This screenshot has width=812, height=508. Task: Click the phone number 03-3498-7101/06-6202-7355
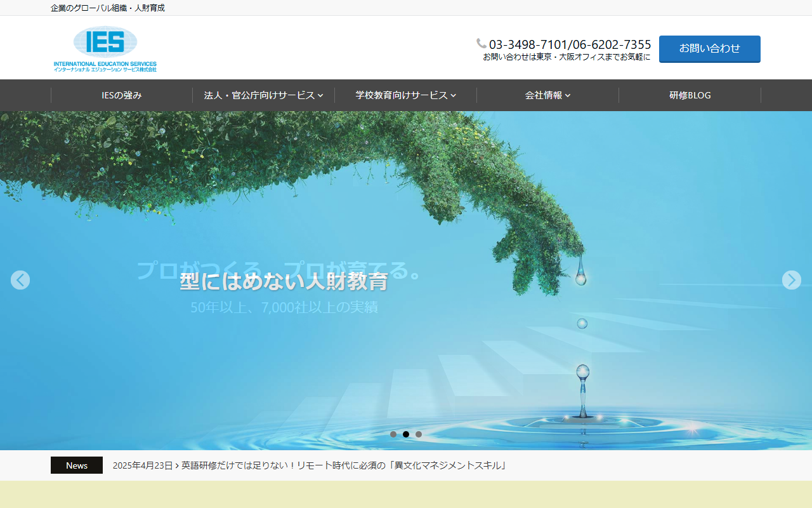(x=570, y=44)
